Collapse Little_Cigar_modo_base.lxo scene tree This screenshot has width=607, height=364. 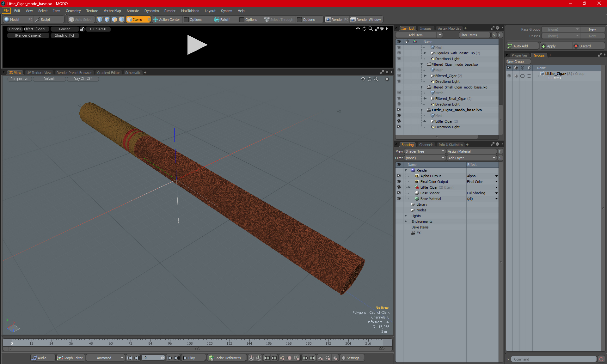pyautogui.click(x=422, y=110)
